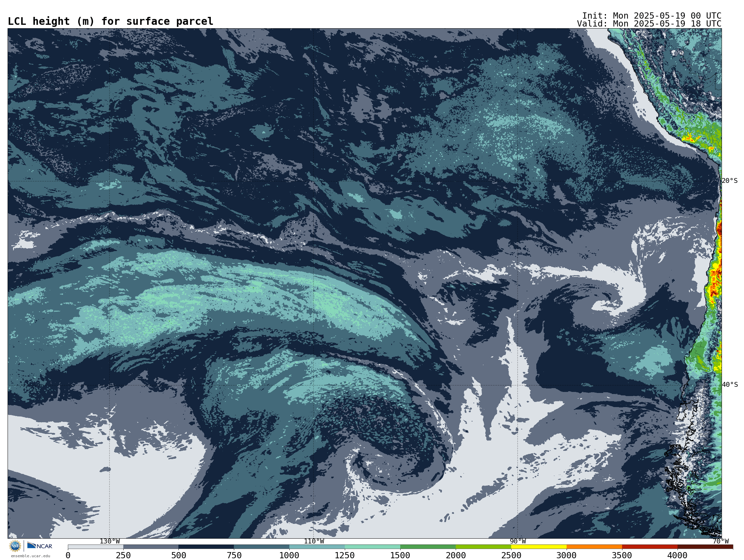Click the colorbar tick label '2500'
The height and width of the screenshot is (560, 744).
click(x=511, y=556)
